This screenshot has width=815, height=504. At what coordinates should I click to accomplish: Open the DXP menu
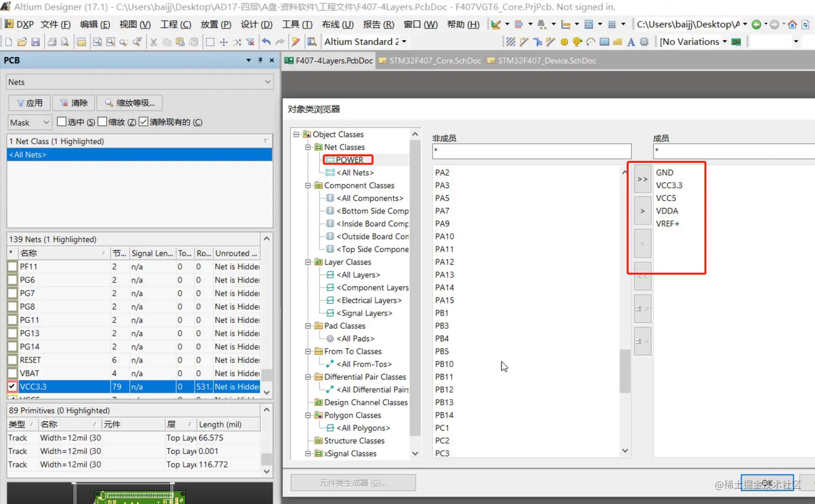[19, 24]
